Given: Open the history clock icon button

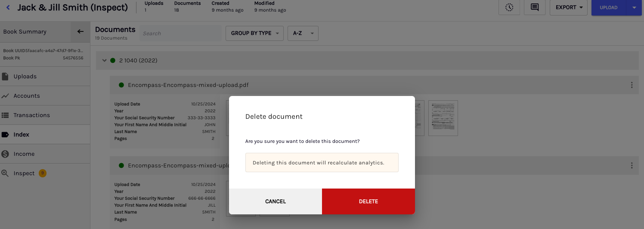Looking at the screenshot, I should pyautogui.click(x=509, y=7).
